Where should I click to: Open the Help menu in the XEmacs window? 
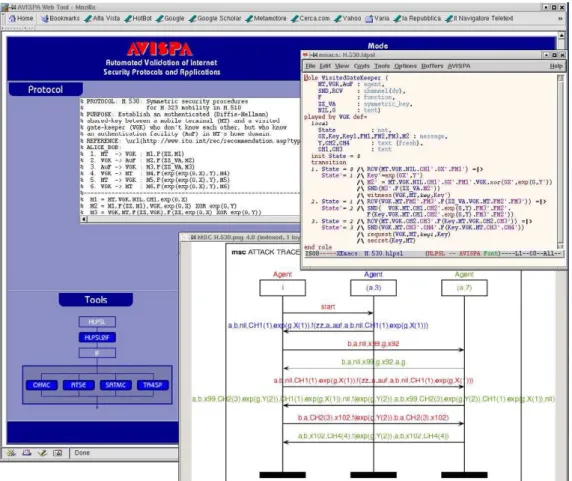556,66
